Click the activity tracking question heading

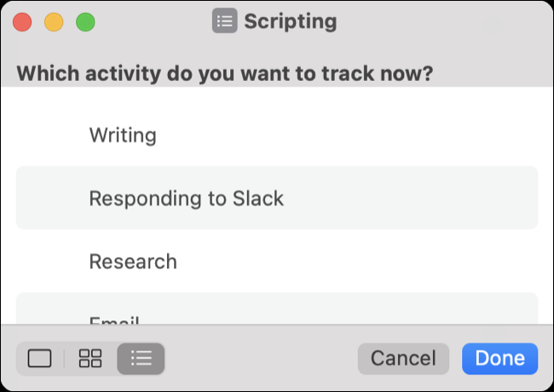pos(225,72)
